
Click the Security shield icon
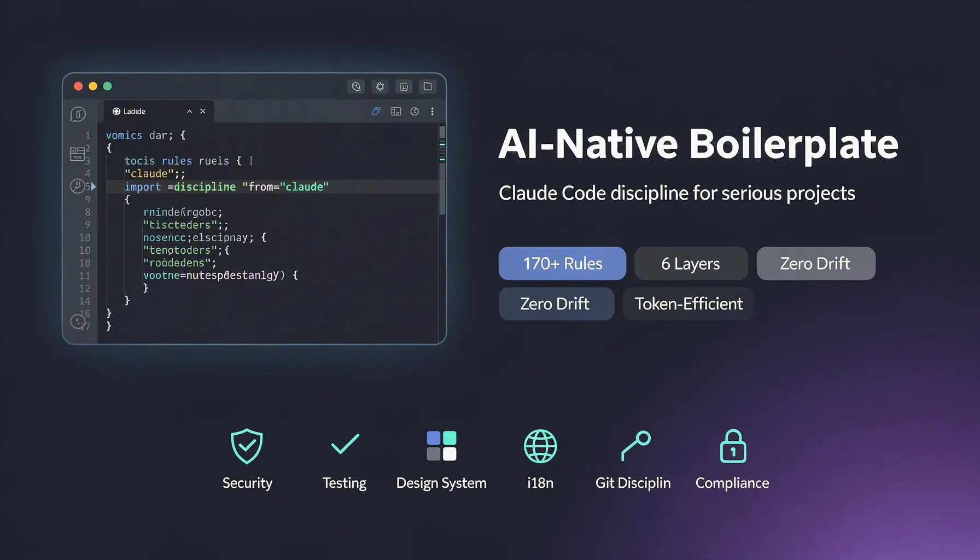pos(247,446)
